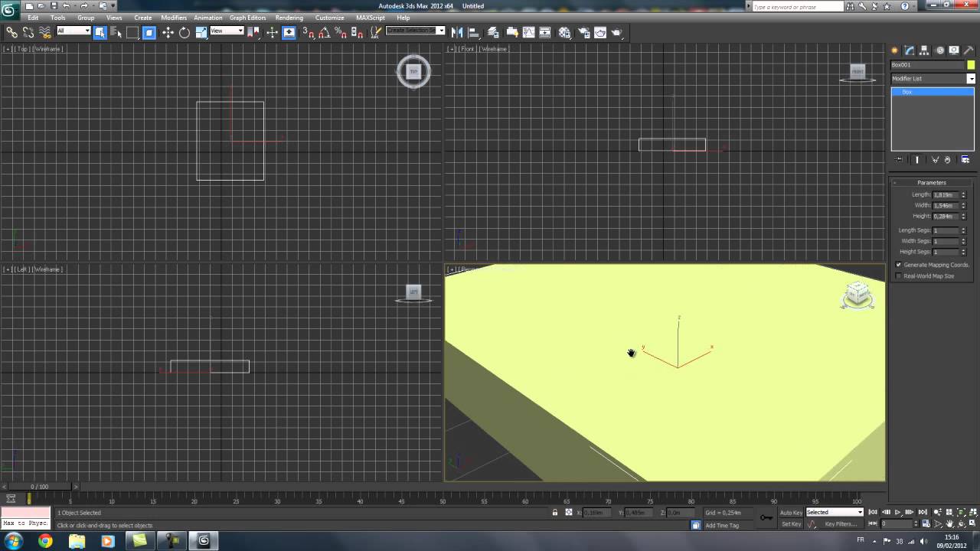
Task: Select Box entry in modifier stack
Action: pos(933,92)
